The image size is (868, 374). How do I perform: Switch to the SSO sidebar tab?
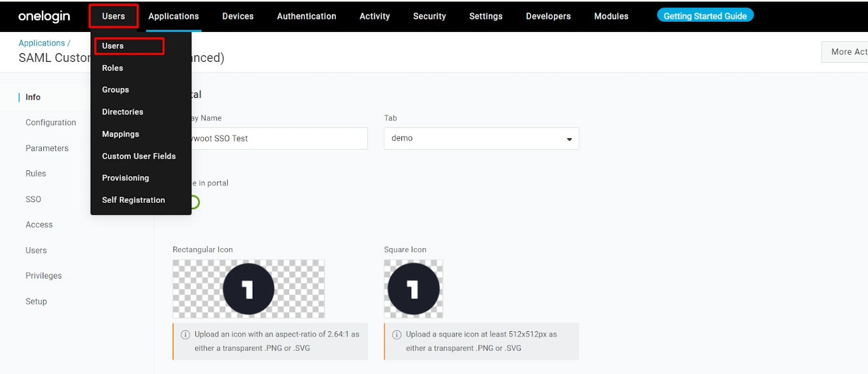[x=33, y=199]
